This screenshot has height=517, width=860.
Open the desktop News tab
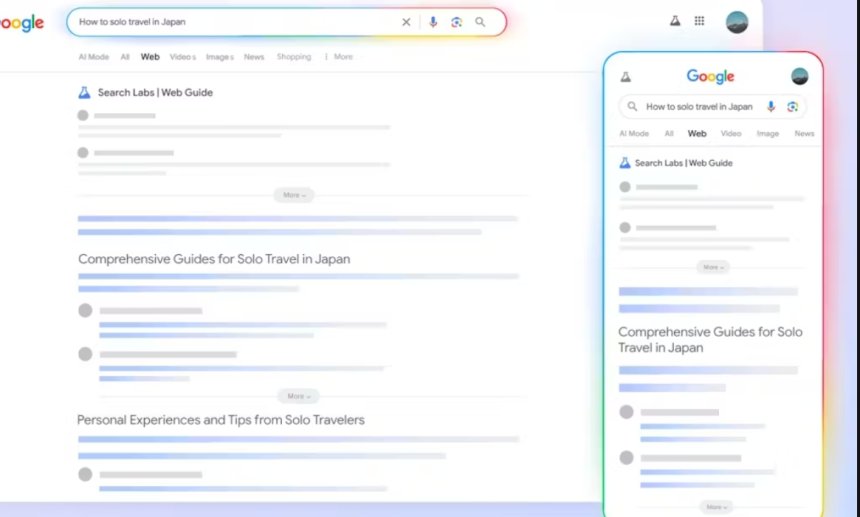click(x=254, y=56)
